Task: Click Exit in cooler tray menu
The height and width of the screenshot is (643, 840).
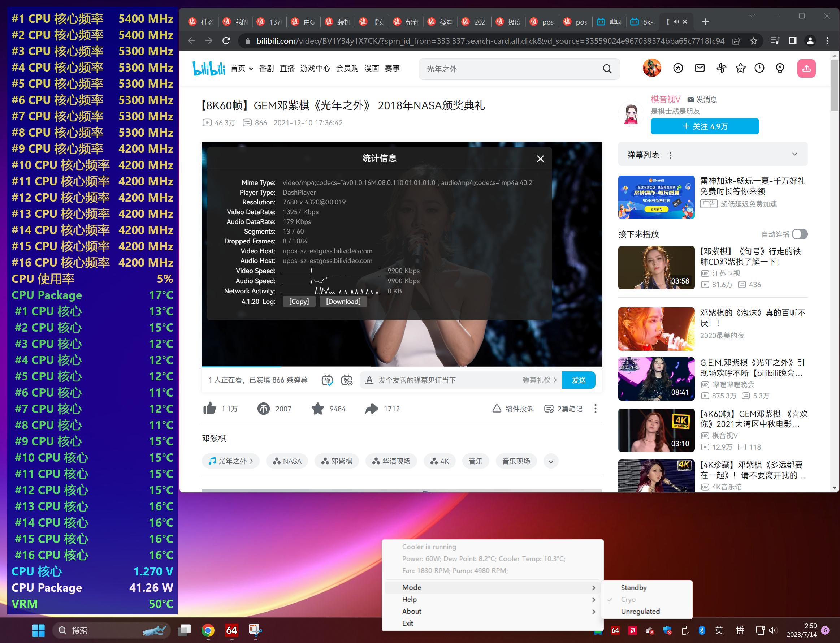Action: 408,623
